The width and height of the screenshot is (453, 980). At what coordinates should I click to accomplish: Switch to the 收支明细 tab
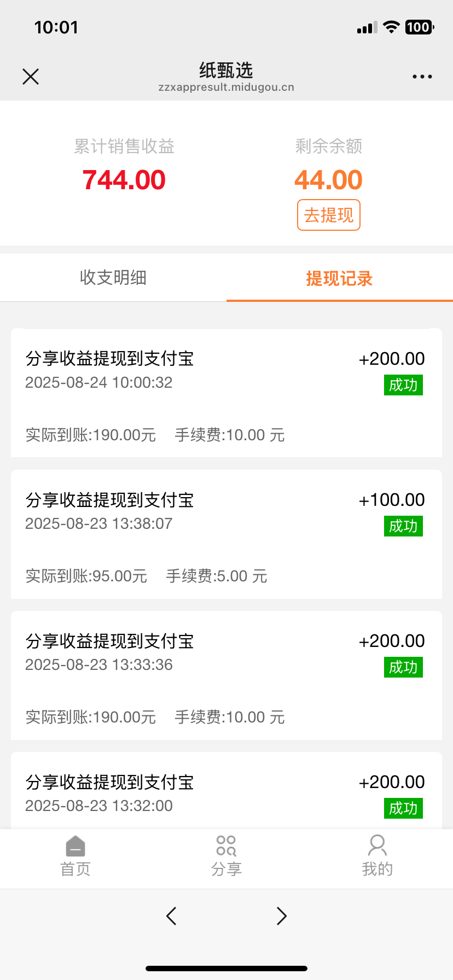tap(113, 278)
